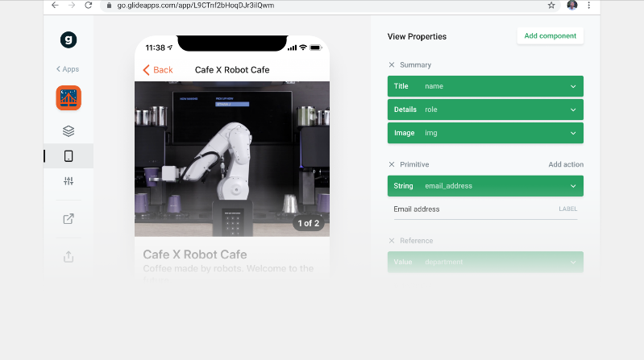Click the browser forward arrow
This screenshot has height=360, width=644.
72,6
